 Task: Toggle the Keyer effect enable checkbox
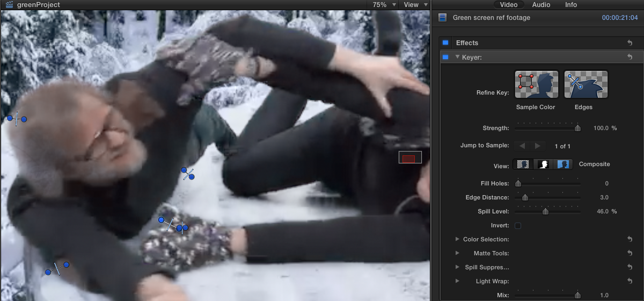click(445, 57)
